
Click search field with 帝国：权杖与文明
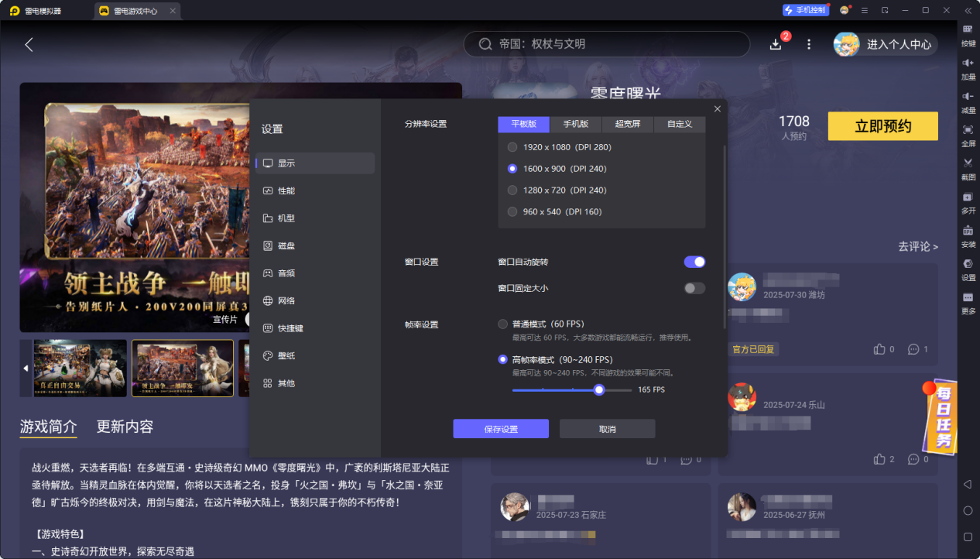pos(606,44)
